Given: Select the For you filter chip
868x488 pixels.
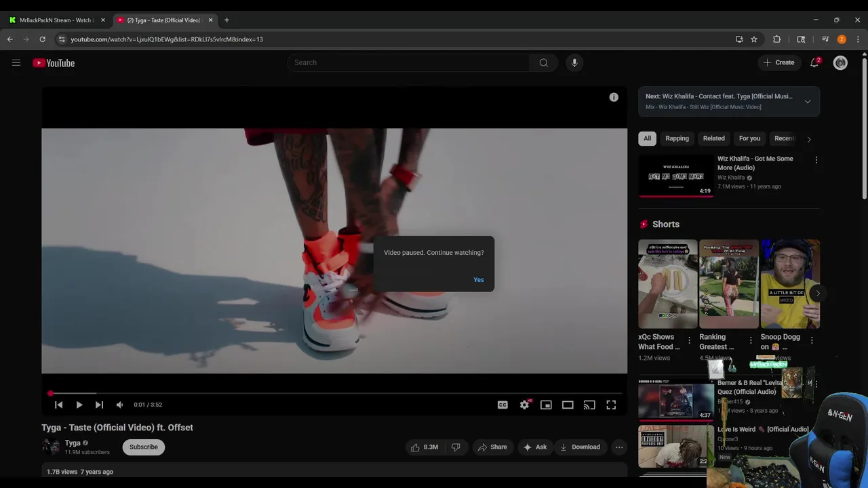Looking at the screenshot, I should point(749,138).
